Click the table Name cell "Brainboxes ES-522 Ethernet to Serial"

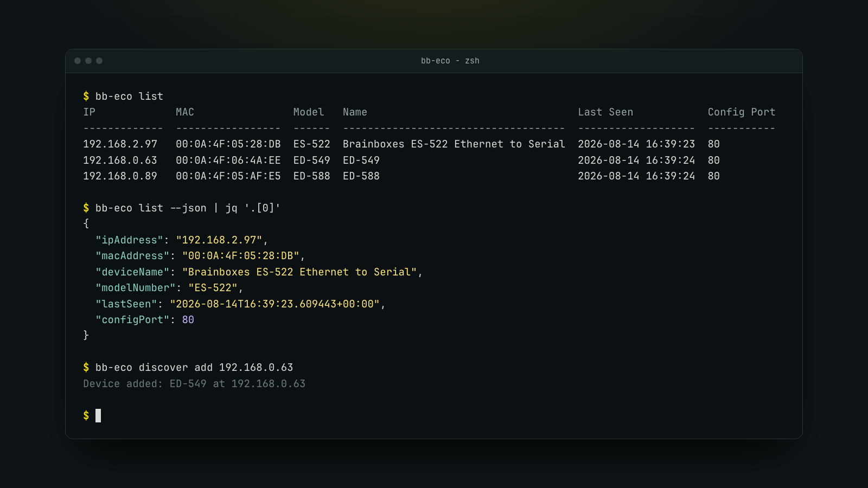coord(454,144)
